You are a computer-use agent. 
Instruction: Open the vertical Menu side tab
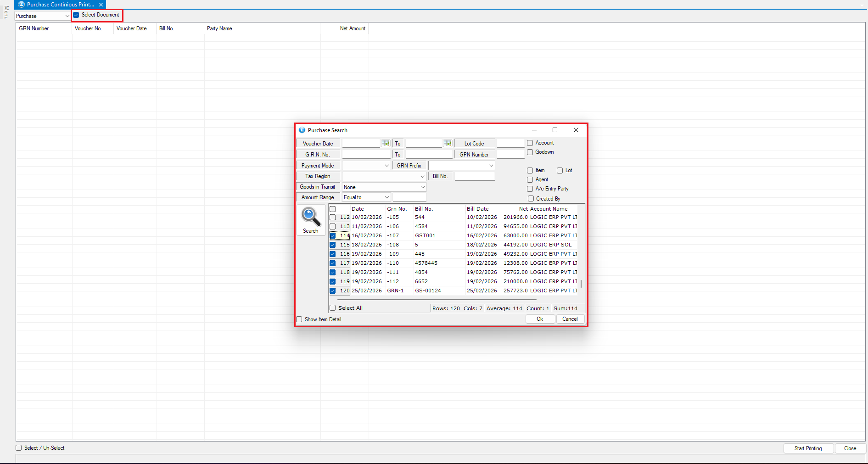point(6,13)
